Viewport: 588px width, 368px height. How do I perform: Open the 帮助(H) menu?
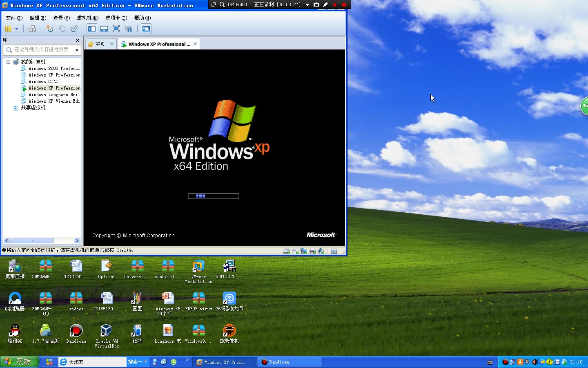tap(143, 18)
